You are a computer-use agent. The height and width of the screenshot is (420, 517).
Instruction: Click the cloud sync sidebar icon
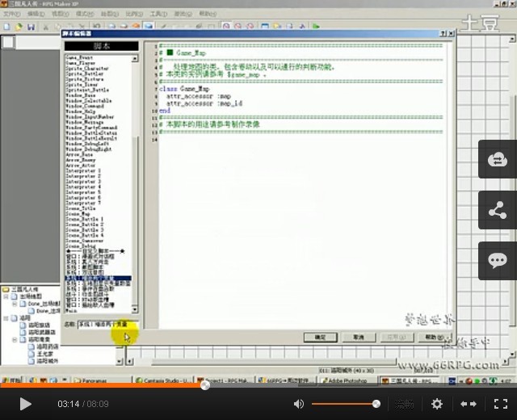click(x=498, y=159)
